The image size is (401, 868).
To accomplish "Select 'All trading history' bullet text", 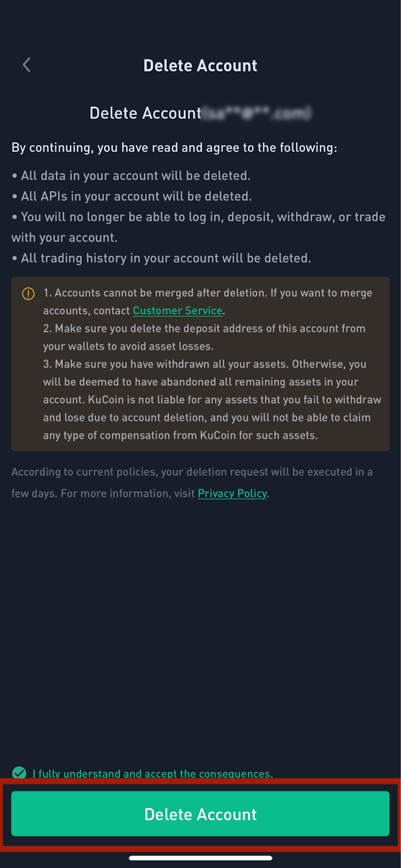I will click(161, 258).
